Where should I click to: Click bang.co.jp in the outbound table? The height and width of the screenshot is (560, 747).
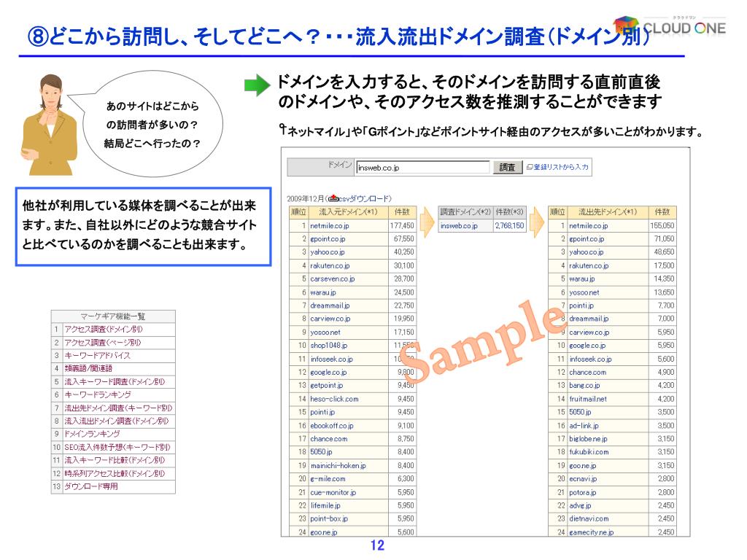[x=584, y=385]
